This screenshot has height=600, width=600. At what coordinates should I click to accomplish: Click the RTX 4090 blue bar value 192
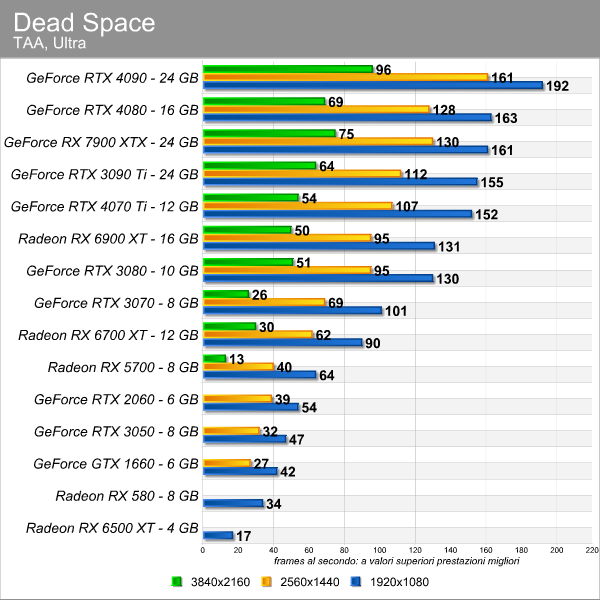click(558, 86)
